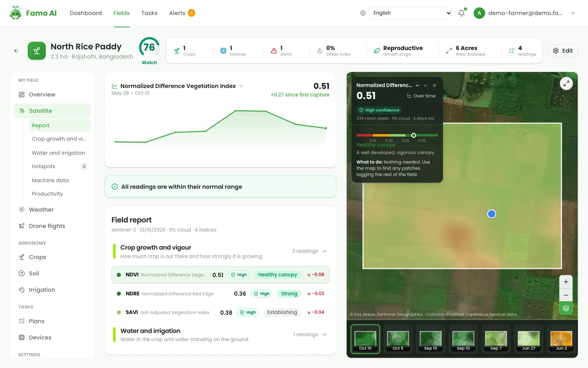The width and height of the screenshot is (588, 368).
Task: Click the North Rice Paddy field icon
Action: [37, 51]
